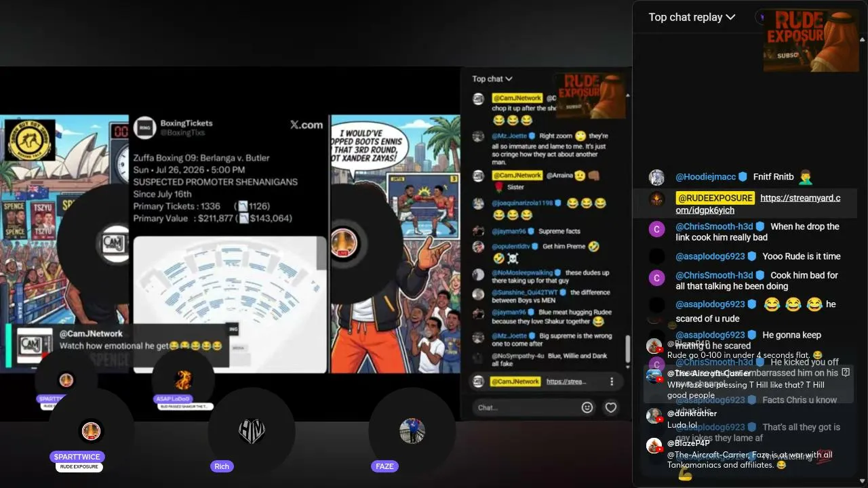
Task: Click BlazeP4P's avatar beside "Rude go 0-100"
Action: (x=654, y=346)
